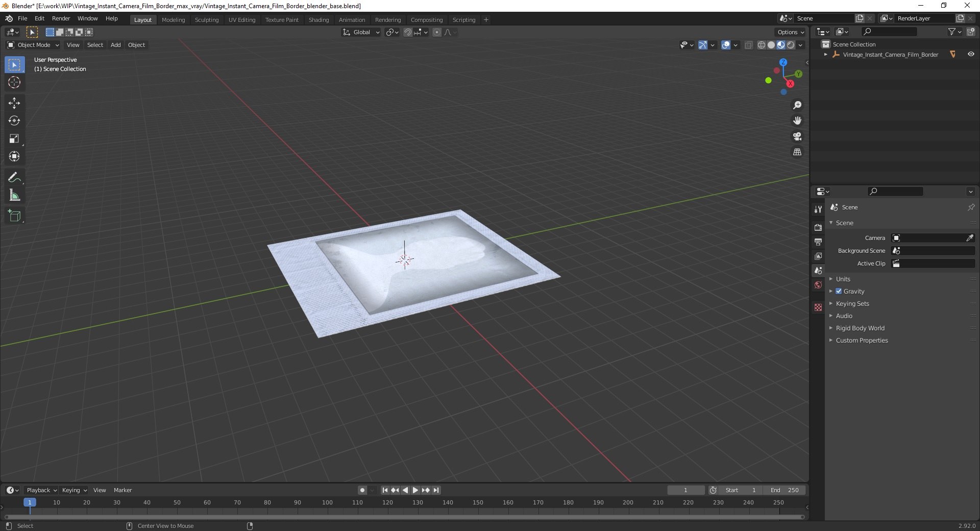Screen dimensions: 980x531
Task: Click the zoom viewport magnifier icon
Action: tap(797, 105)
